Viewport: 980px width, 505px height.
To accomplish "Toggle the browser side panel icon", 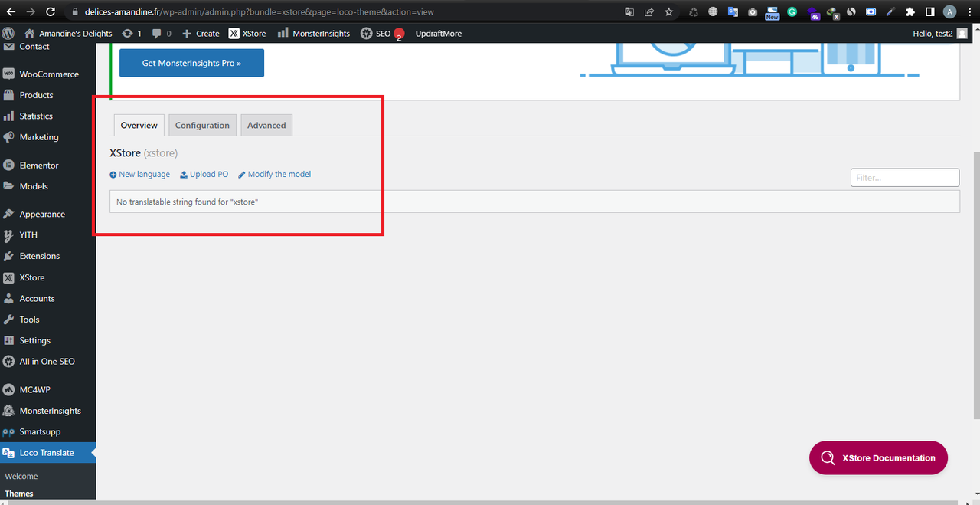I will pyautogui.click(x=929, y=11).
